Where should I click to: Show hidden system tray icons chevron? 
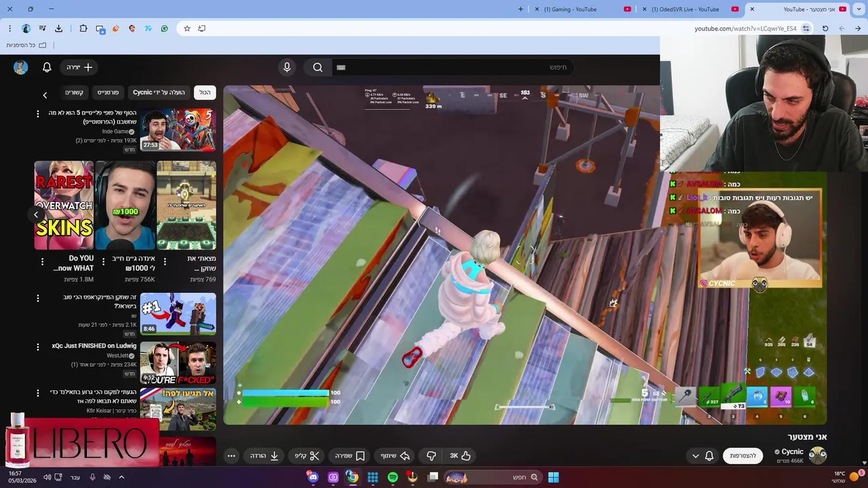121,477
